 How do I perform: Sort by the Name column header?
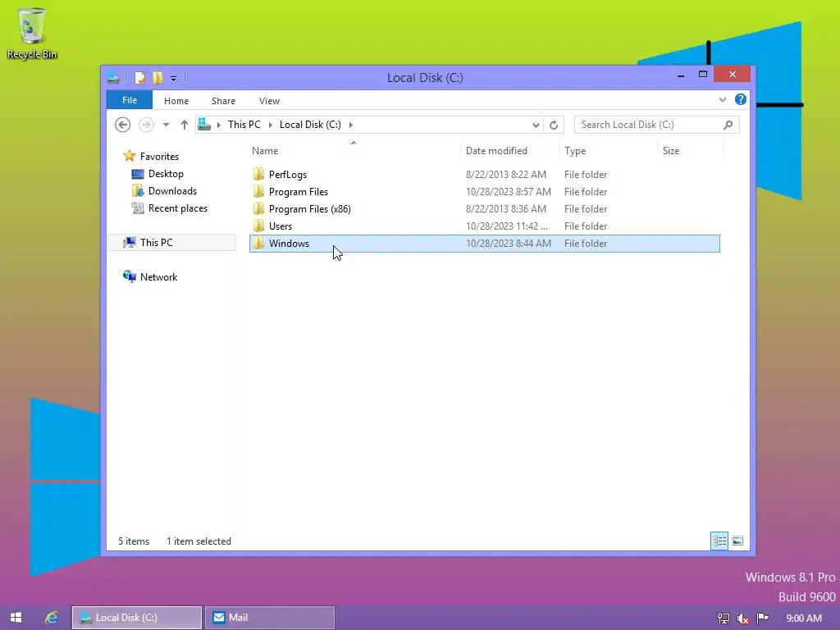pos(265,151)
